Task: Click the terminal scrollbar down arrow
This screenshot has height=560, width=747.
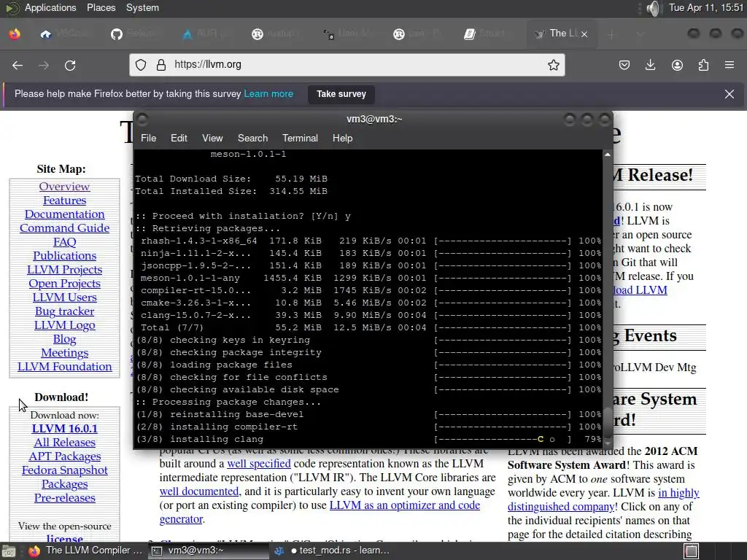Action: [607, 443]
